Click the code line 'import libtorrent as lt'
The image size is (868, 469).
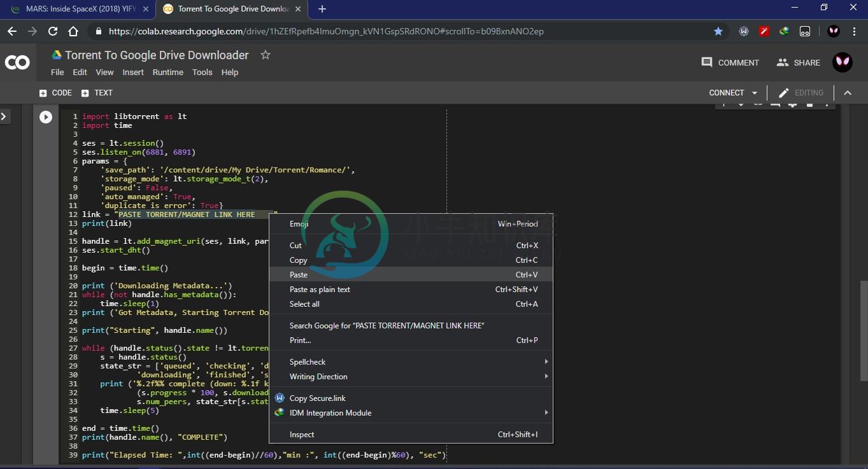pyautogui.click(x=134, y=116)
